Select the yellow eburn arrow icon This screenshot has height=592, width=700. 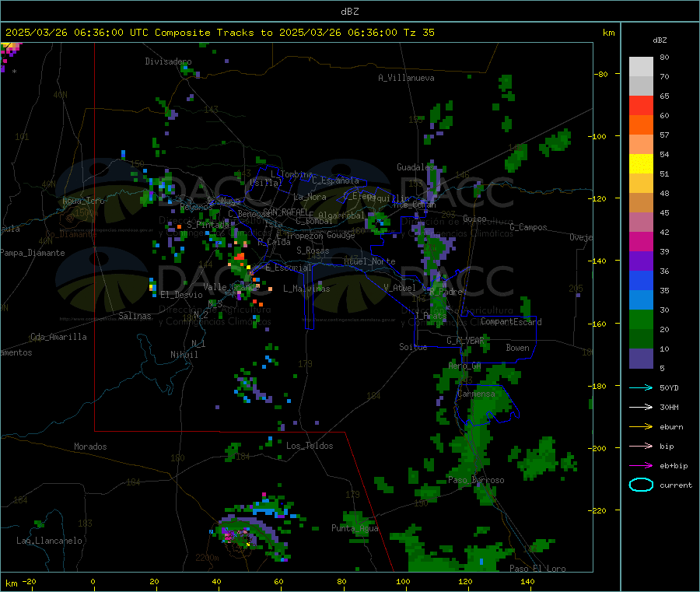coord(641,426)
